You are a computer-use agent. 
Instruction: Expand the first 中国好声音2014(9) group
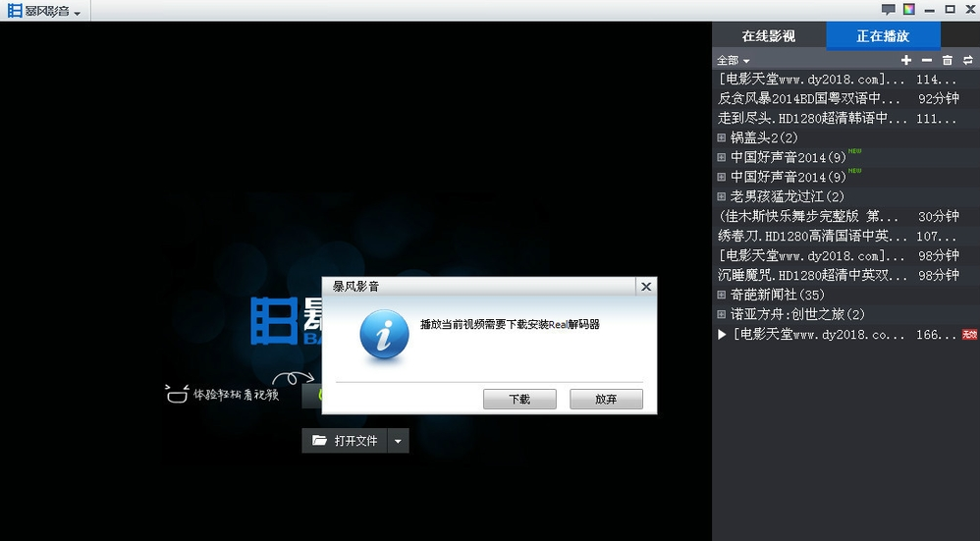click(721, 157)
